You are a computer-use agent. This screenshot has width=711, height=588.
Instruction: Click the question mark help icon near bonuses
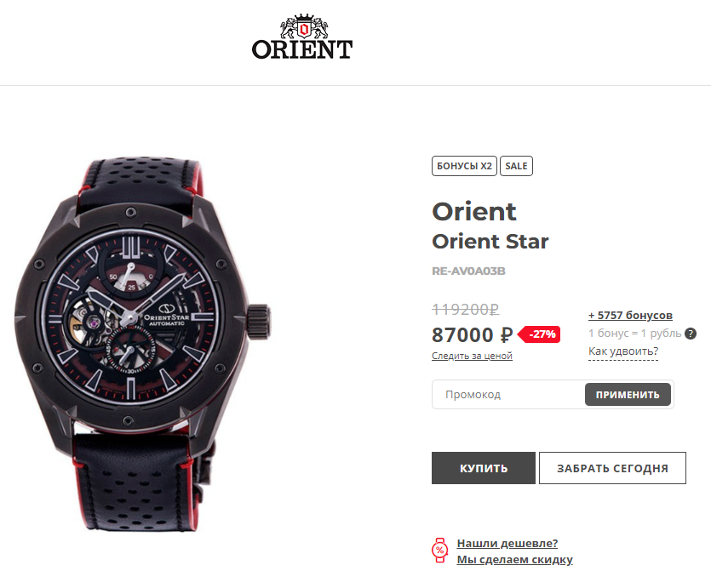coord(691,334)
